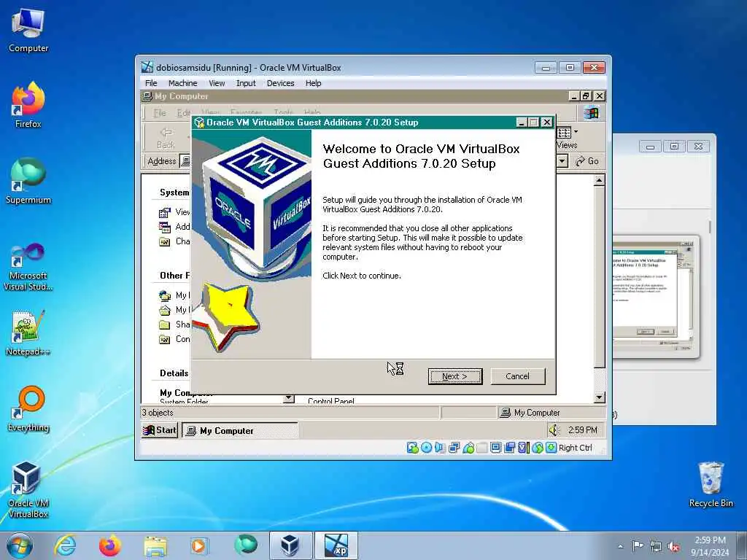The width and height of the screenshot is (747, 560).
Task: Open the Oracle VM VirtualBox desktop shortcut
Action: (x=28, y=489)
